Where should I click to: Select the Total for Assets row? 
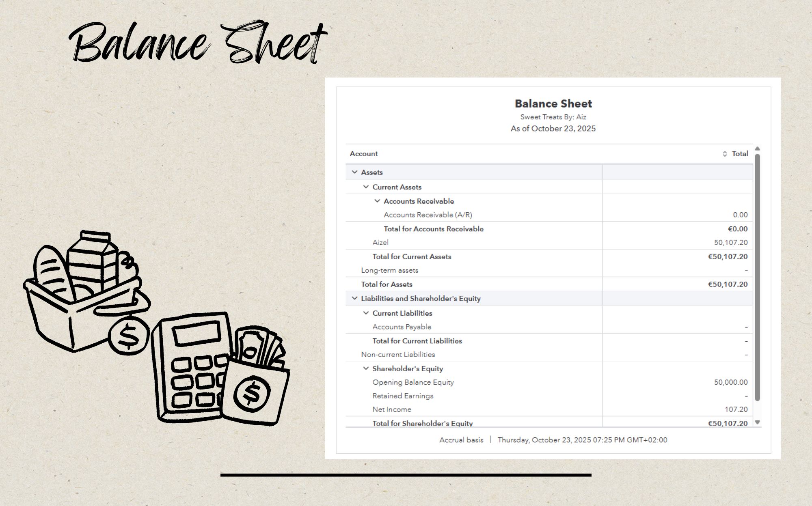[387, 284]
